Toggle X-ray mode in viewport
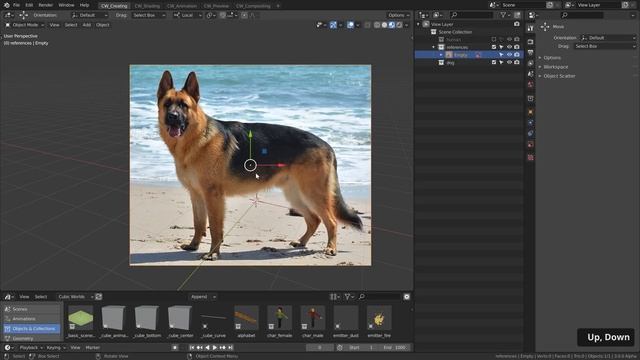The height and width of the screenshot is (360, 640). pyautogui.click(x=367, y=25)
